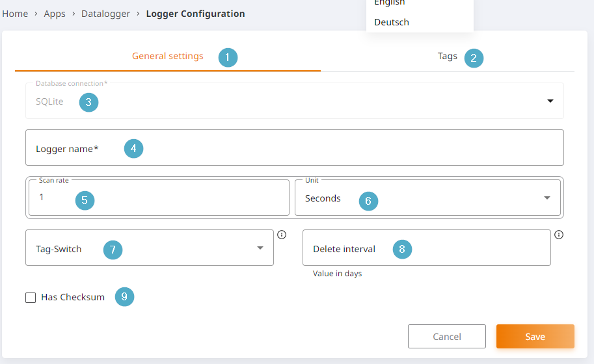594x364 pixels.
Task: Switch to the General settings tab
Action: pyautogui.click(x=167, y=56)
